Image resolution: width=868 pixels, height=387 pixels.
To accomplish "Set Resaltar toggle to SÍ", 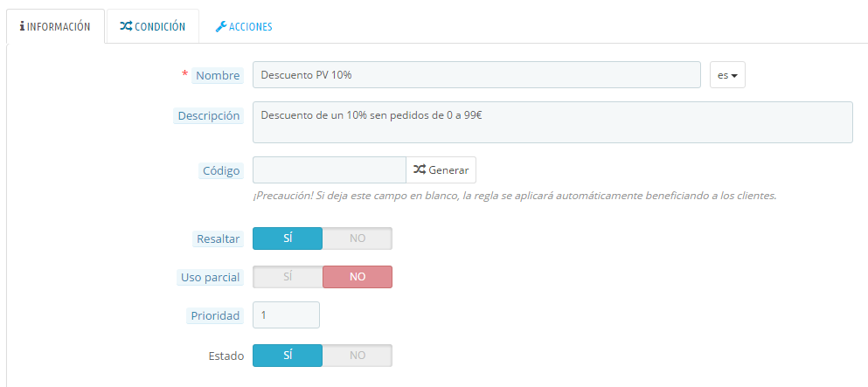I will coord(288,238).
